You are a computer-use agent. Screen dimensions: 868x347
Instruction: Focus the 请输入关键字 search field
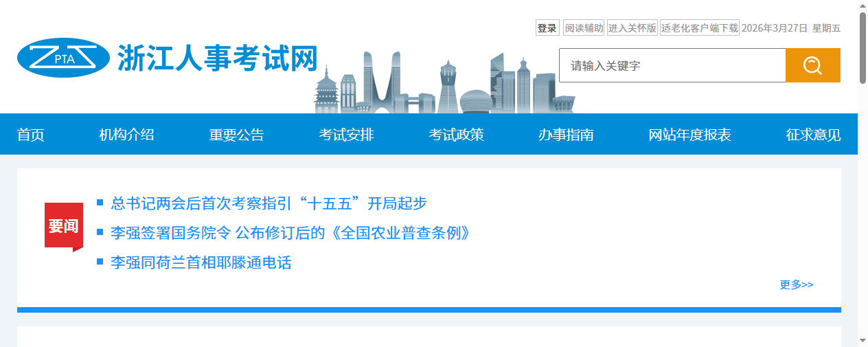[x=672, y=65]
